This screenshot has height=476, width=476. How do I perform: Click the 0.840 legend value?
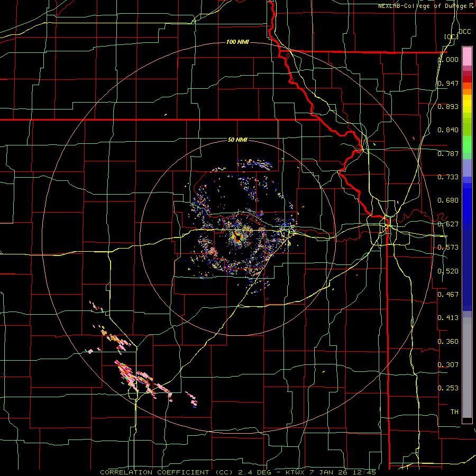coord(448,130)
